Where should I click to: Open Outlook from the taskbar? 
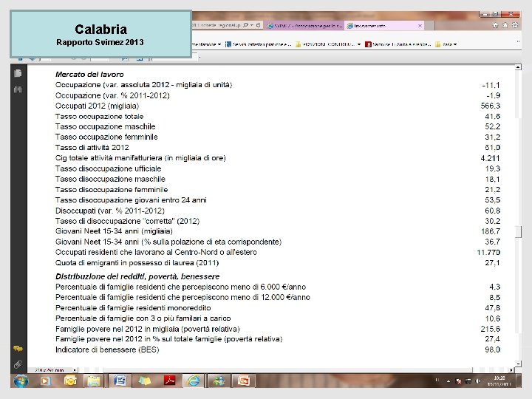(x=70, y=381)
